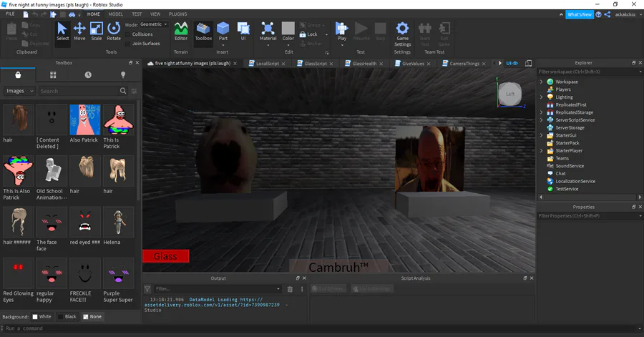644x337 pixels.
Task: Click the Explorer horizontal scrollbar
Action: pos(590,197)
